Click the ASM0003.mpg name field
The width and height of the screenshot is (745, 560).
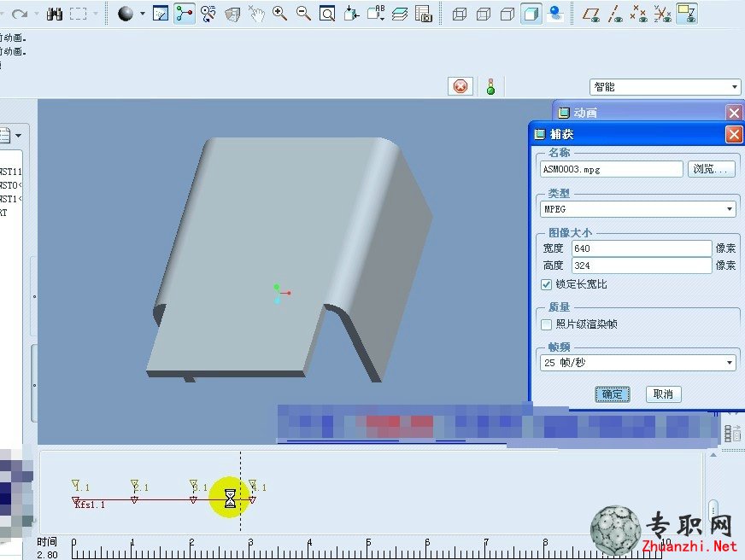(611, 169)
